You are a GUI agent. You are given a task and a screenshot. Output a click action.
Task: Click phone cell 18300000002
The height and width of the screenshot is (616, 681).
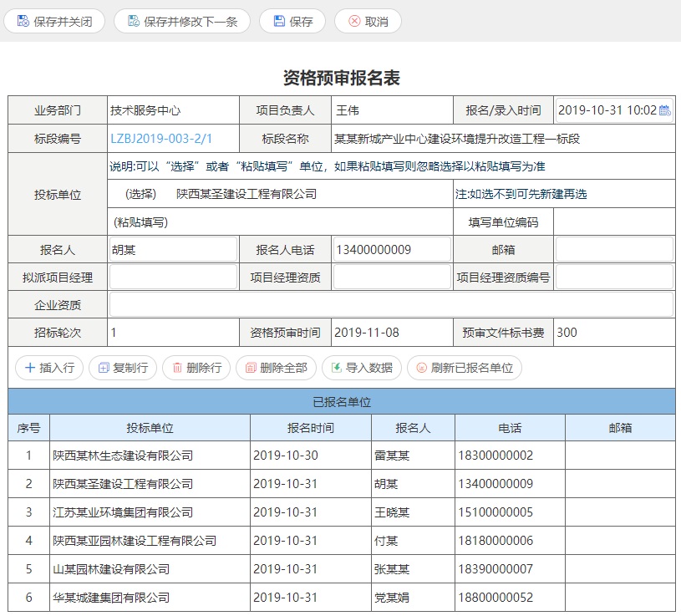pyautogui.click(x=510, y=456)
